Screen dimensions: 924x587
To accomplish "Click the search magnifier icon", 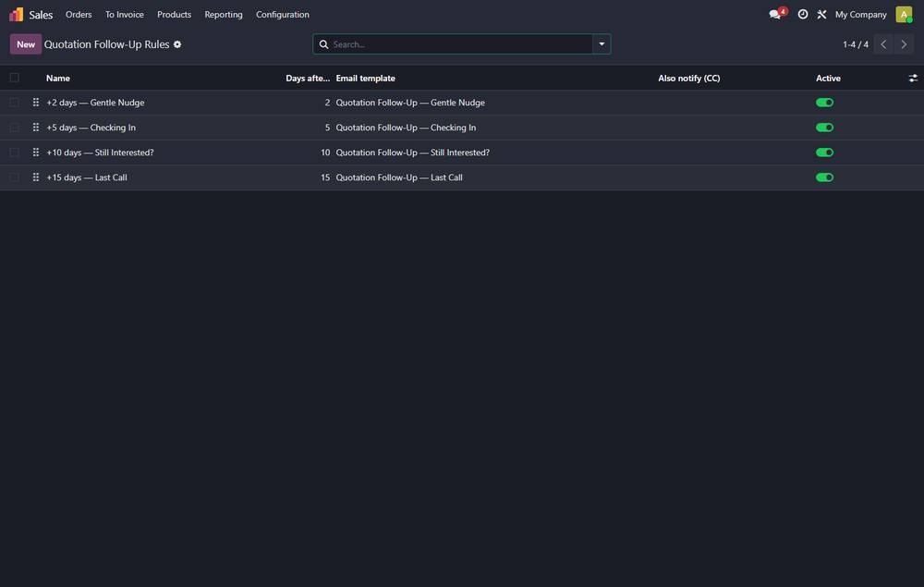I will tap(323, 44).
